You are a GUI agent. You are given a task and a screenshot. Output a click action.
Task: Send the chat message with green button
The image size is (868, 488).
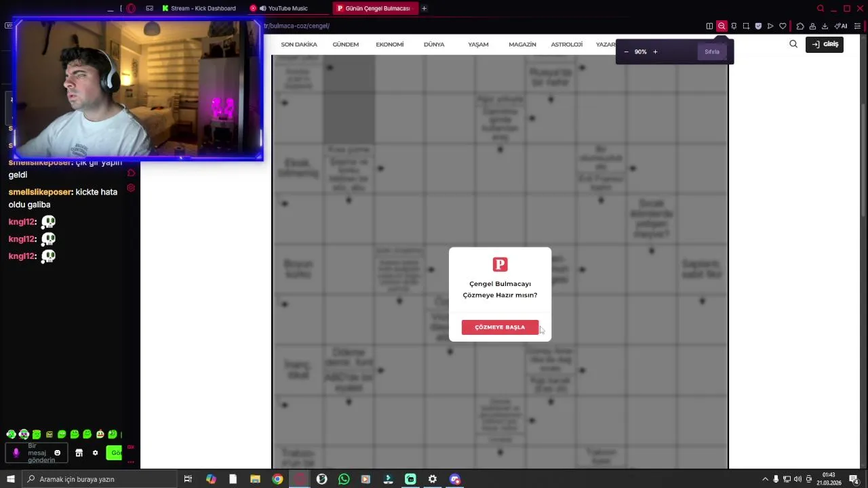[115, 453]
